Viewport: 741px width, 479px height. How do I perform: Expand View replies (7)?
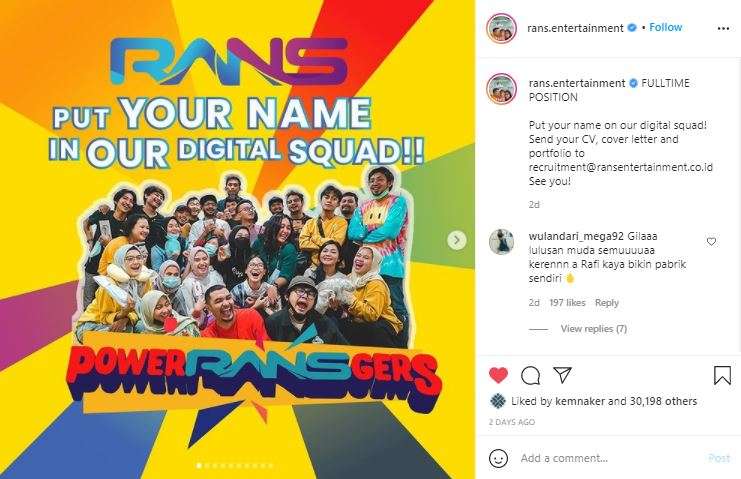[x=594, y=328]
